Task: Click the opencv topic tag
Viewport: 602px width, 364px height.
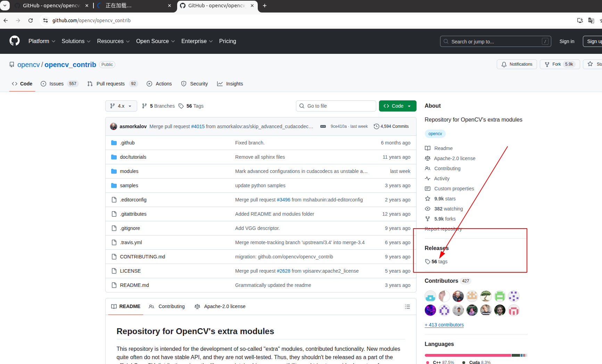Action: 435,134
